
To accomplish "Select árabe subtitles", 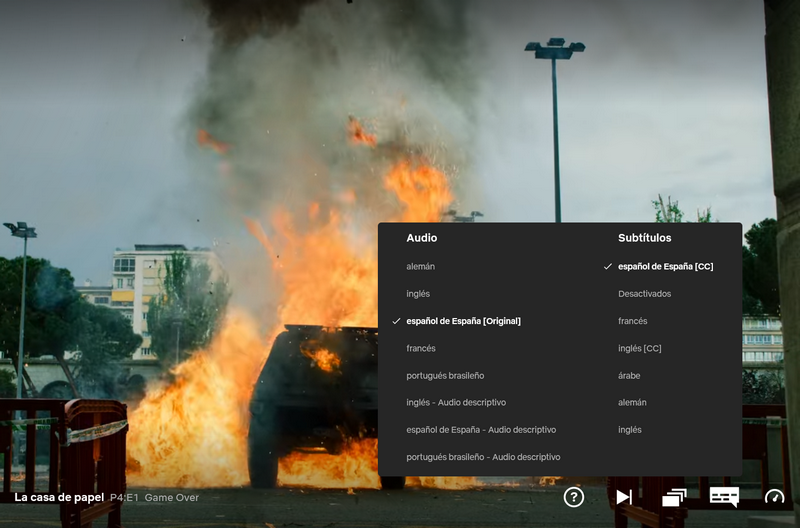I will click(629, 375).
